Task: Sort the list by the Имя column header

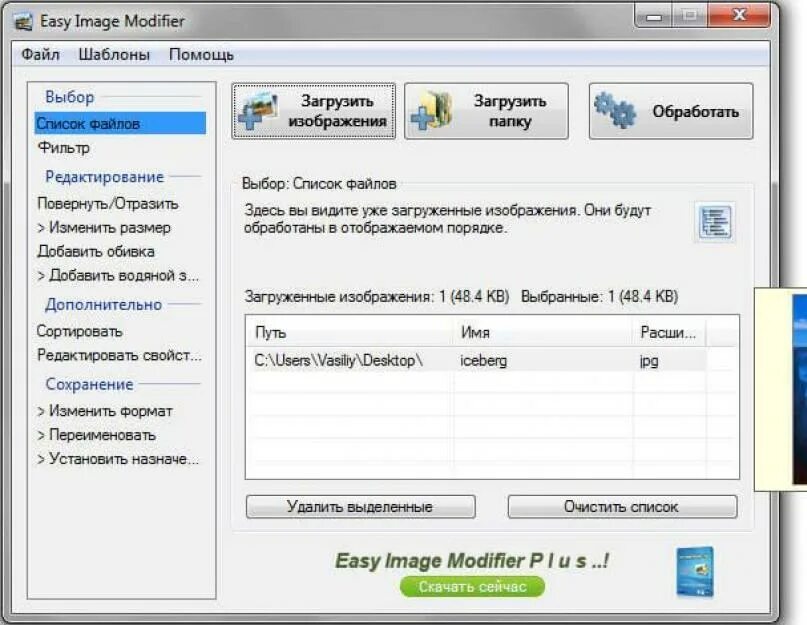Action: coord(543,333)
